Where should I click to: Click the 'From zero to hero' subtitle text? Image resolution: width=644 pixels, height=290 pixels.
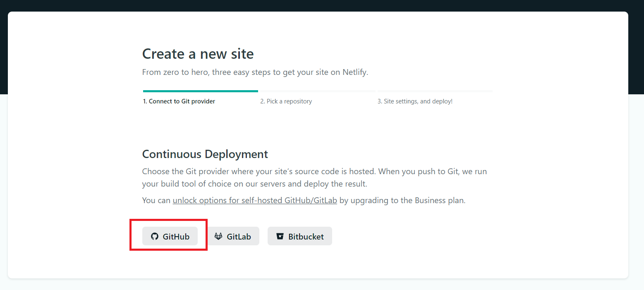click(255, 72)
